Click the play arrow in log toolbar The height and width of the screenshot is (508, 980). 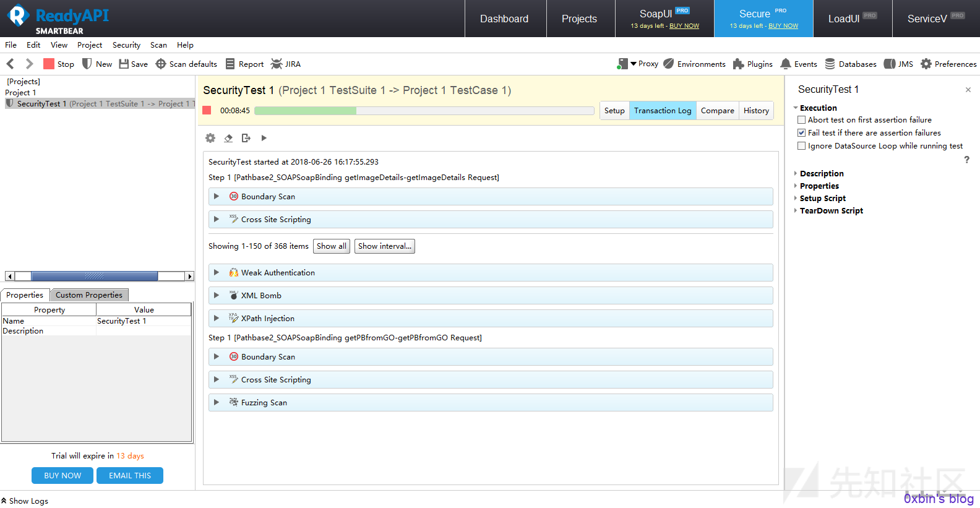click(x=264, y=138)
